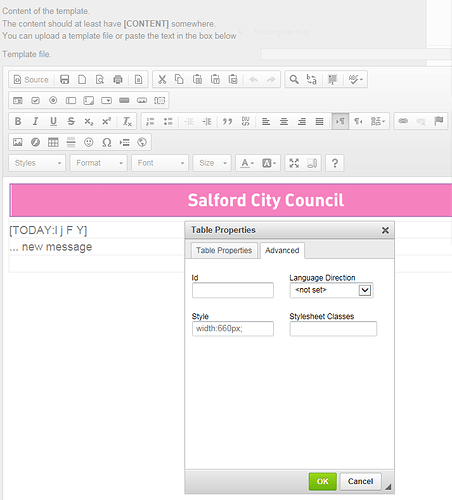Insert a Checkbox form field
The image size is (452, 500).
point(35,100)
